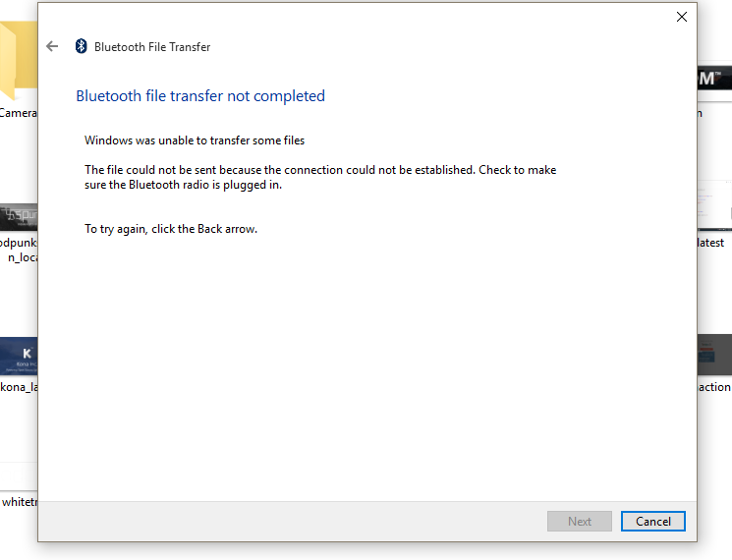Close the Bluetooth File Transfer dialog
This screenshot has height=560, width=732.
point(682,17)
